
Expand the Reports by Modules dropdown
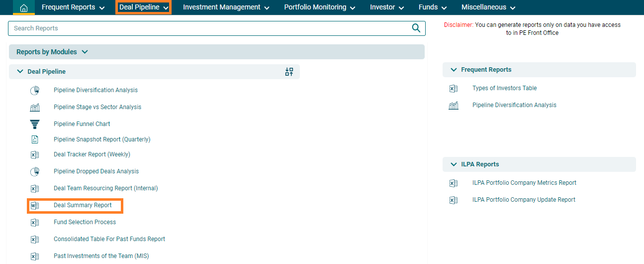click(85, 52)
